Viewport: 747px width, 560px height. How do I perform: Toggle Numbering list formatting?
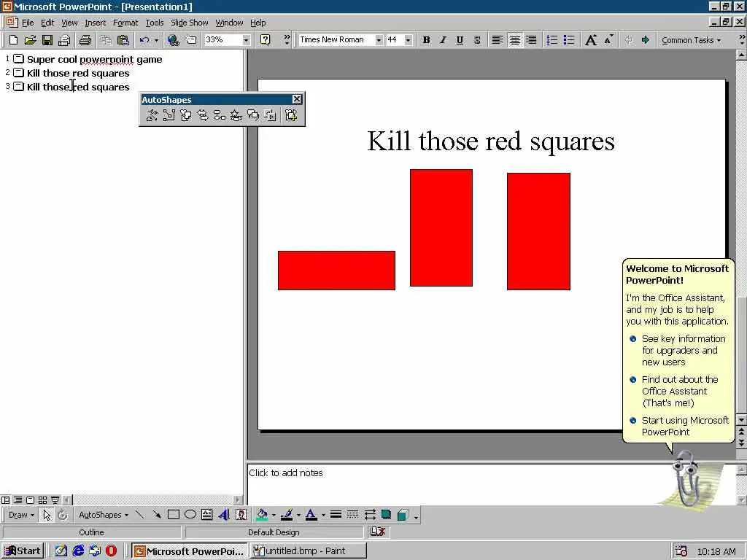click(x=551, y=40)
